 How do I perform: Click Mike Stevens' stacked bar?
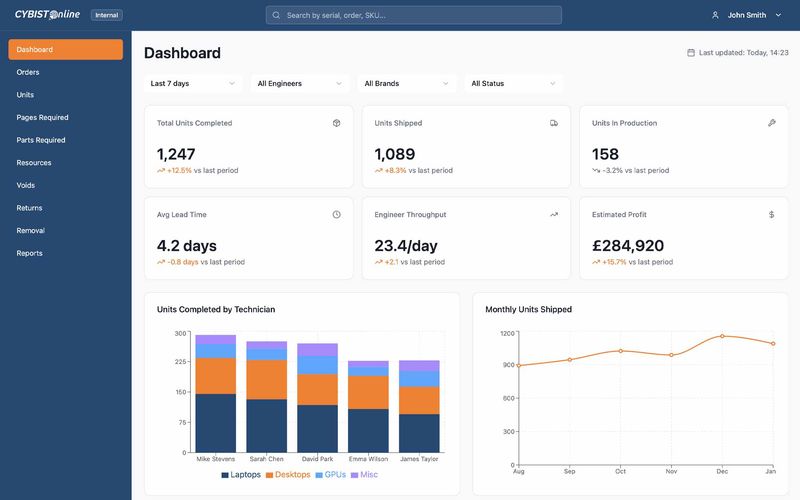[216, 394]
